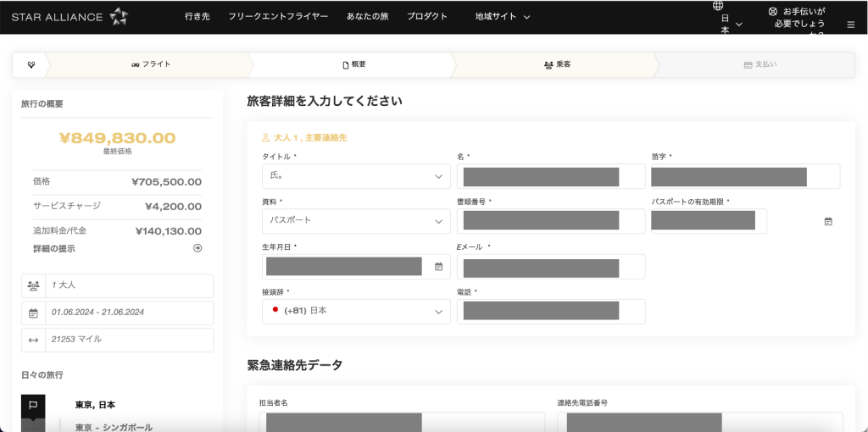Click the Star Alliance logo
This screenshot has height=432, width=868.
(70, 16)
